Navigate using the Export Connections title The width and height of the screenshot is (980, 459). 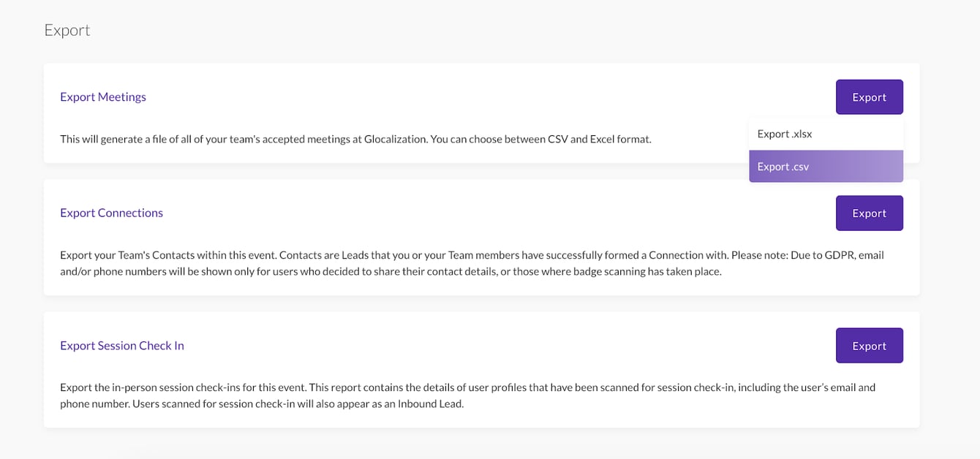pyautogui.click(x=111, y=213)
